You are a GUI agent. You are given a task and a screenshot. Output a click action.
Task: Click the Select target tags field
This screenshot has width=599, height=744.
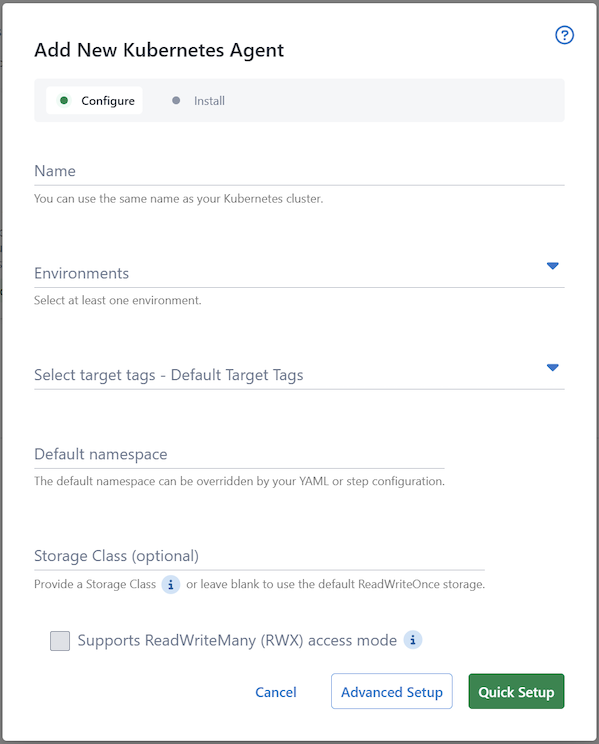pos(299,375)
